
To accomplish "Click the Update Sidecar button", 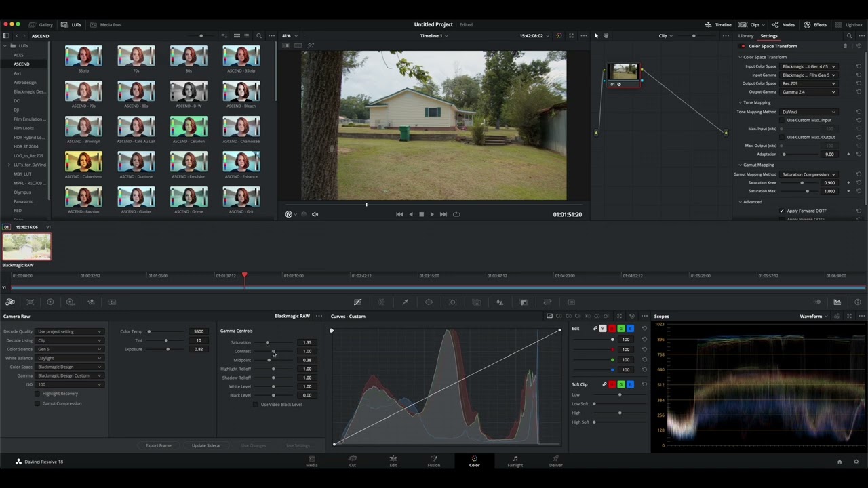I will pos(206,445).
